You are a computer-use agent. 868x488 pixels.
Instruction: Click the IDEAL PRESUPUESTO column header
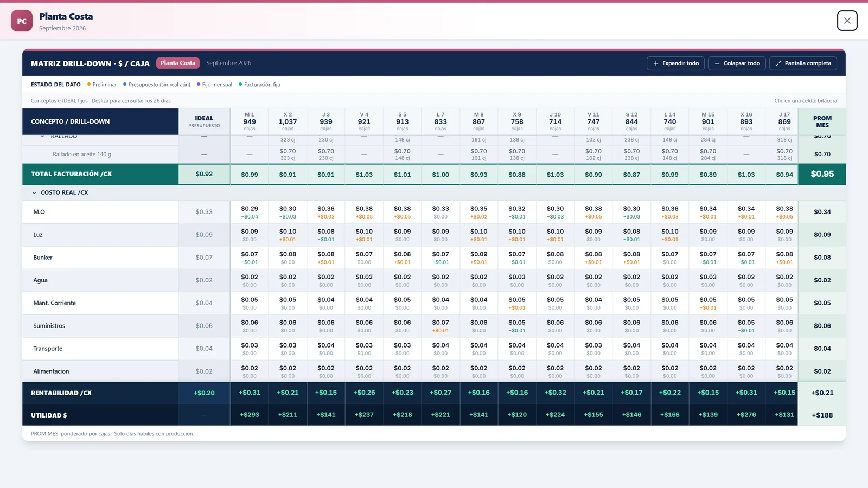point(204,121)
